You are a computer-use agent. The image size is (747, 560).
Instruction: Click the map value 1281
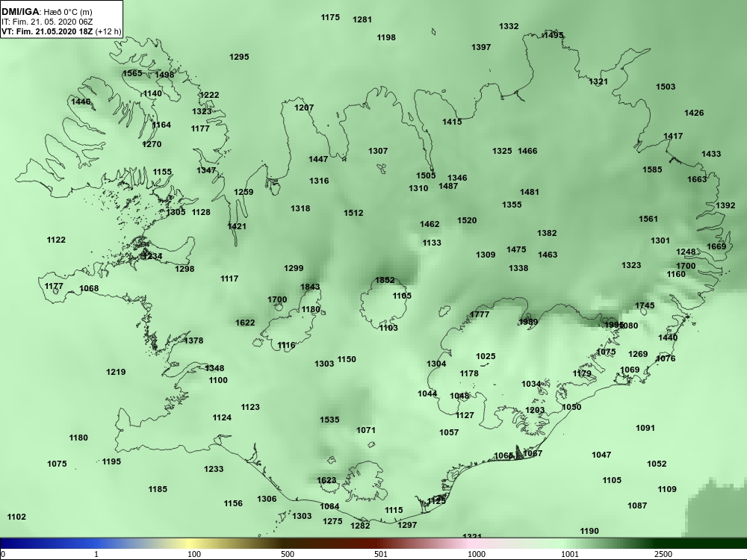pyautogui.click(x=362, y=19)
